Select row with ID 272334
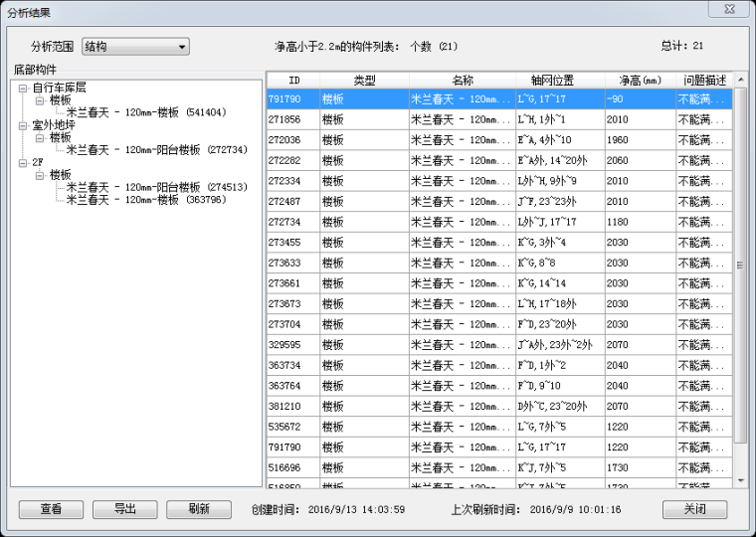Screen dimensions: 756x537 pos(499,181)
